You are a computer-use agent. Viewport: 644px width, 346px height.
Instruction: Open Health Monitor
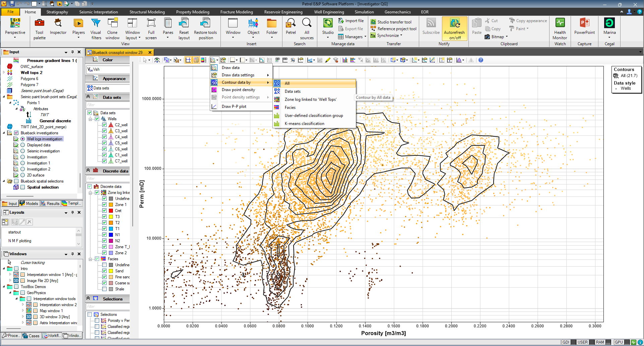[560, 29]
